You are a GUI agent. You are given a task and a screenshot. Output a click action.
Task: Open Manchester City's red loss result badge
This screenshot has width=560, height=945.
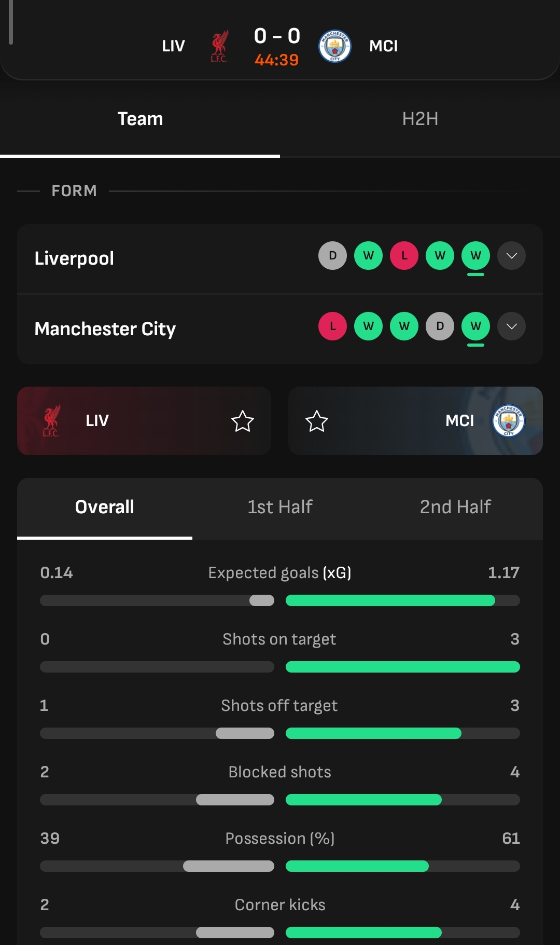click(x=332, y=326)
